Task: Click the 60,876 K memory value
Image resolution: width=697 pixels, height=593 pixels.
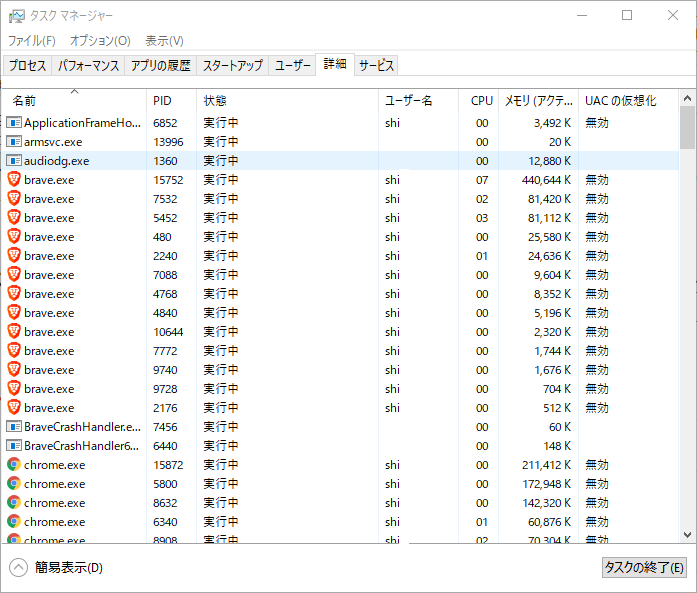Action: (549, 521)
